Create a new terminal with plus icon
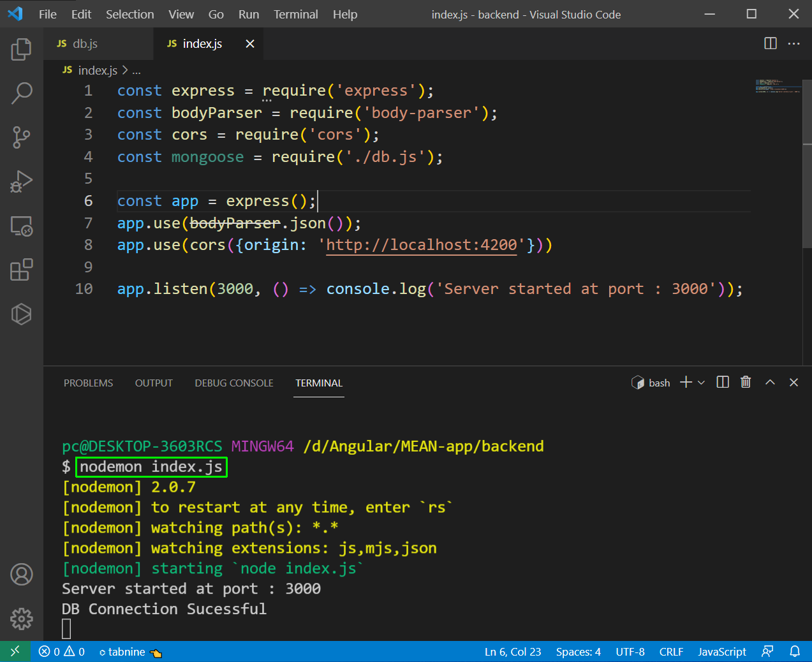The height and width of the screenshot is (662, 812). (686, 382)
